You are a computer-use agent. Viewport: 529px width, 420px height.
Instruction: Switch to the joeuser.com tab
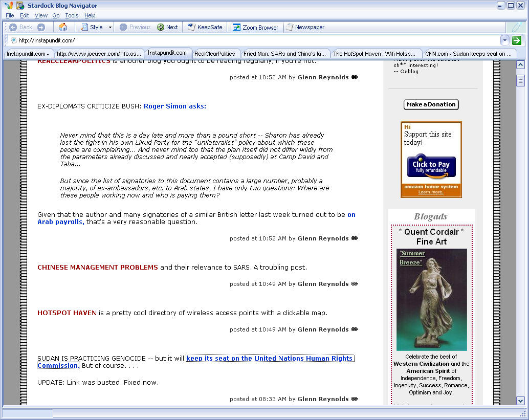tap(99, 54)
